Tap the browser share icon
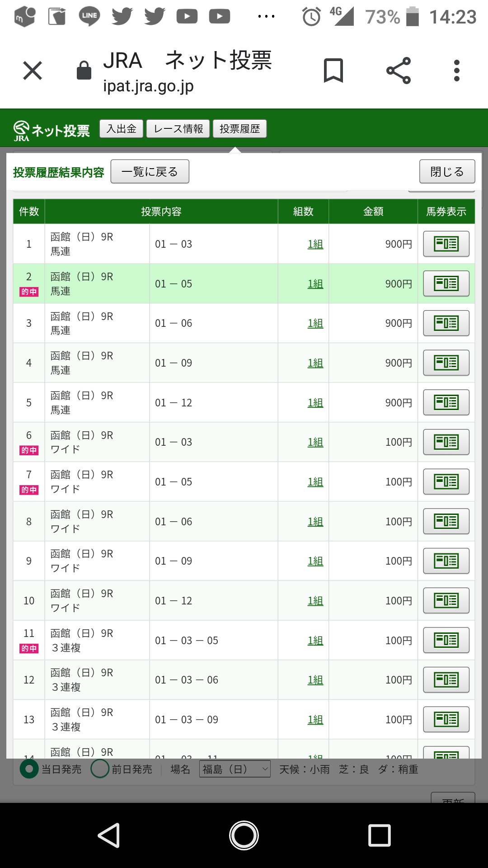This screenshot has height=868, width=488. (x=399, y=71)
